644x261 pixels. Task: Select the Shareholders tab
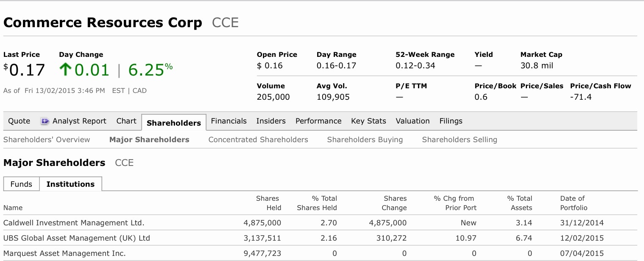[x=173, y=123]
